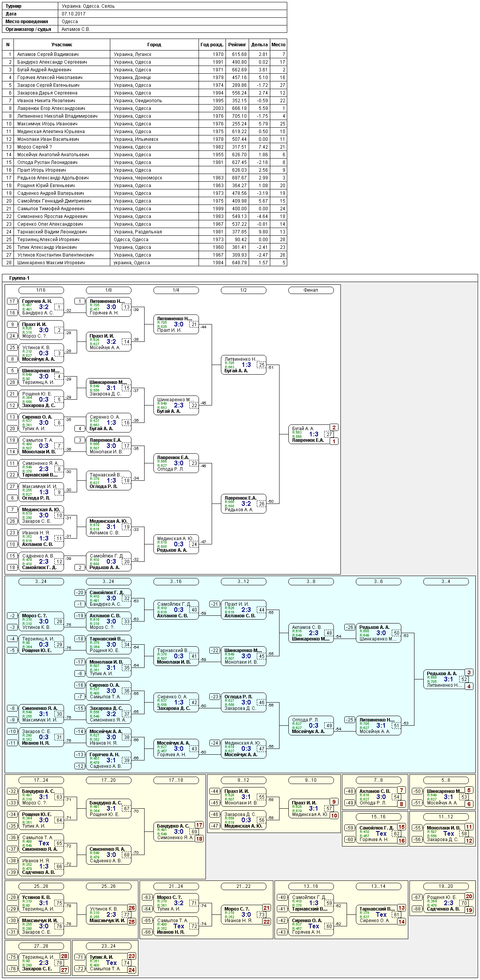Open match number 27 in the final
This screenshot has height=980, width=480.
pos(329,434)
